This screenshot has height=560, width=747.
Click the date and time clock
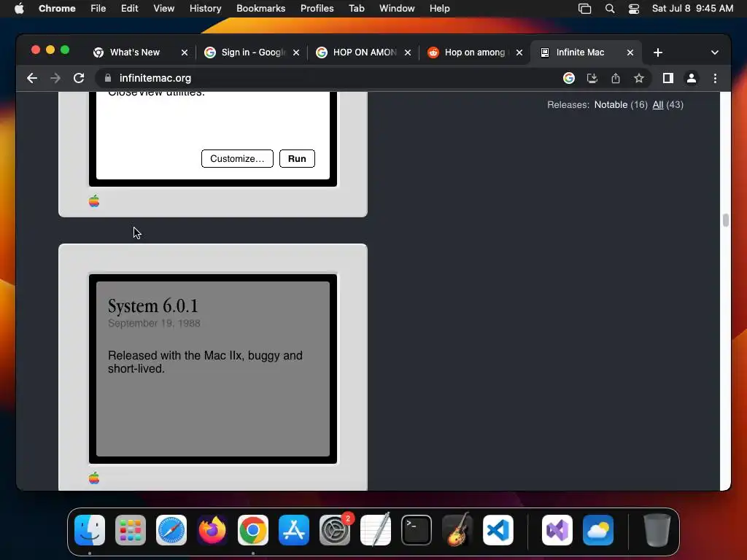point(692,9)
